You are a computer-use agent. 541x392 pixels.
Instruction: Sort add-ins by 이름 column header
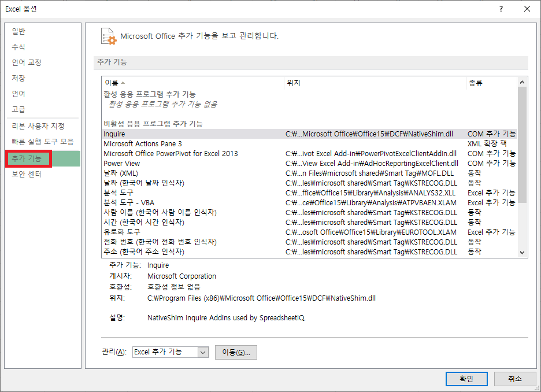192,83
